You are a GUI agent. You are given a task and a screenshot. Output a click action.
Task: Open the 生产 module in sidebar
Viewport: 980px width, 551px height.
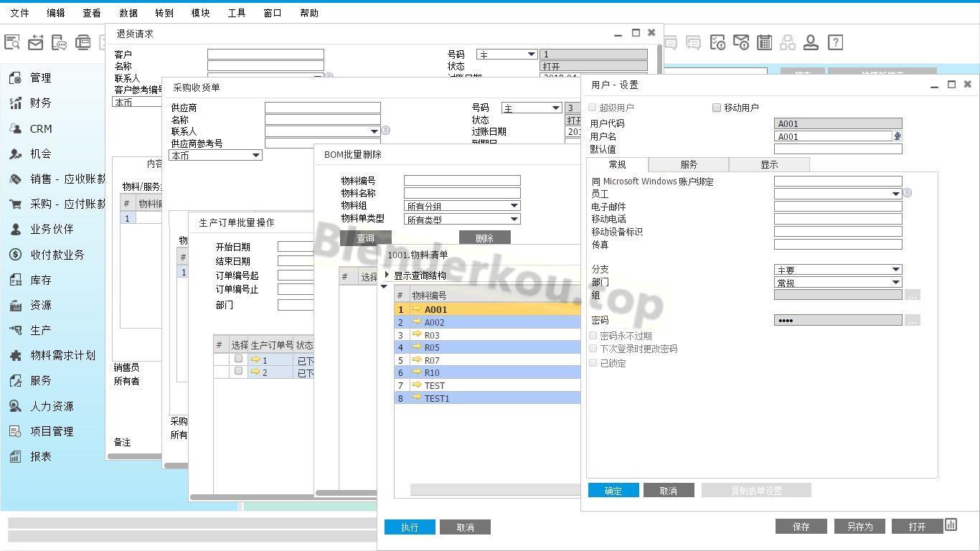pyautogui.click(x=40, y=330)
